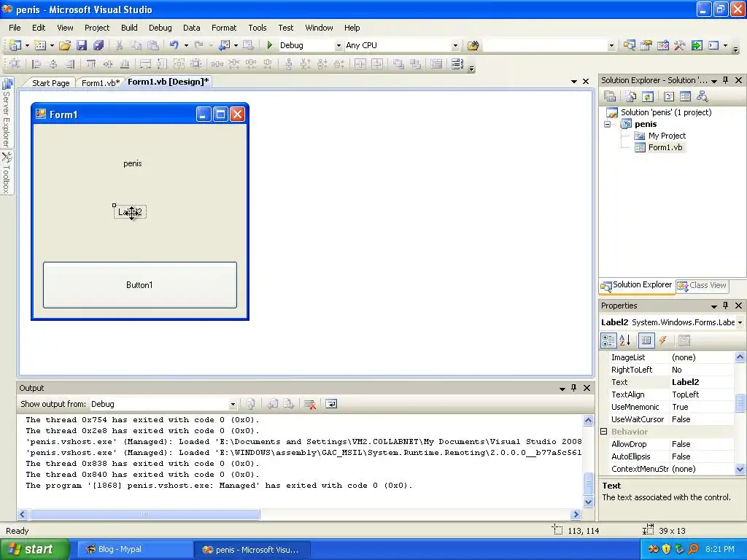Click Refresh in Solution Explorer toolbar
The width and height of the screenshot is (747, 560).
pyautogui.click(x=648, y=97)
